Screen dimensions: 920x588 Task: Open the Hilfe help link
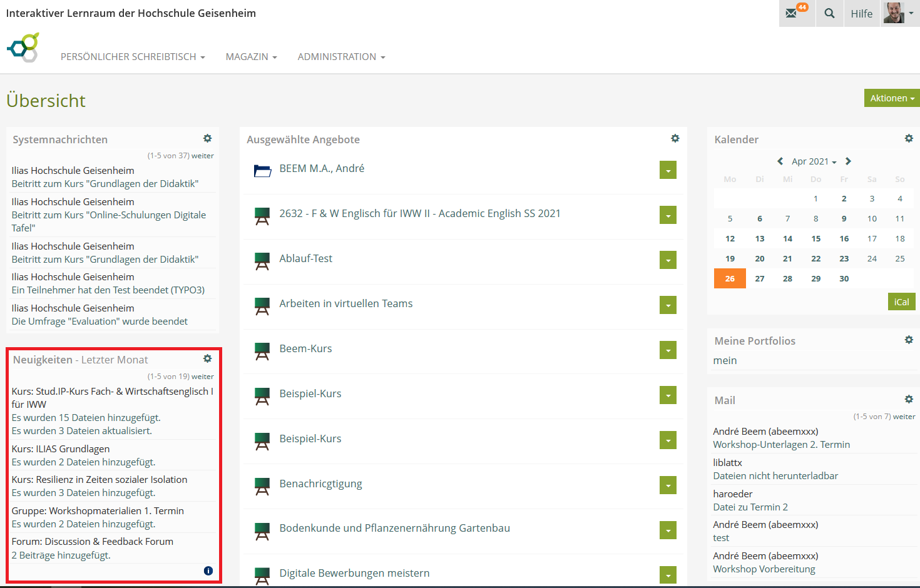[x=861, y=14]
